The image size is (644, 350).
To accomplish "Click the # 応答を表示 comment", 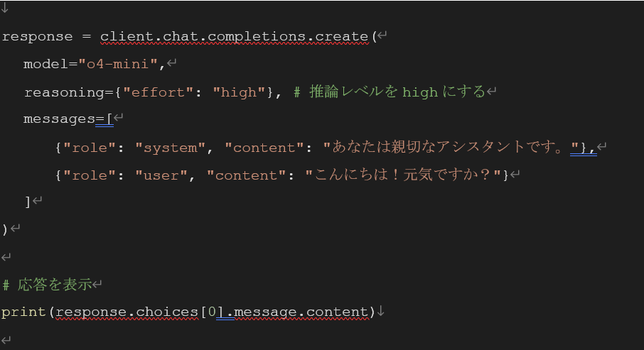I will tap(48, 285).
